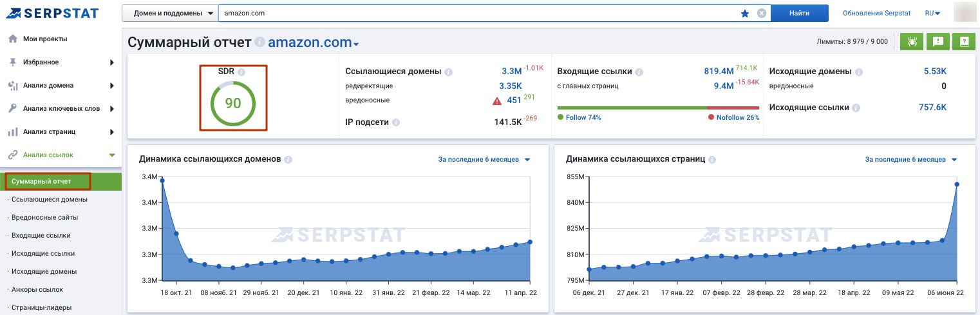Open Входящие ссылки in sidebar
The height and width of the screenshot is (315, 980).
pos(41,235)
